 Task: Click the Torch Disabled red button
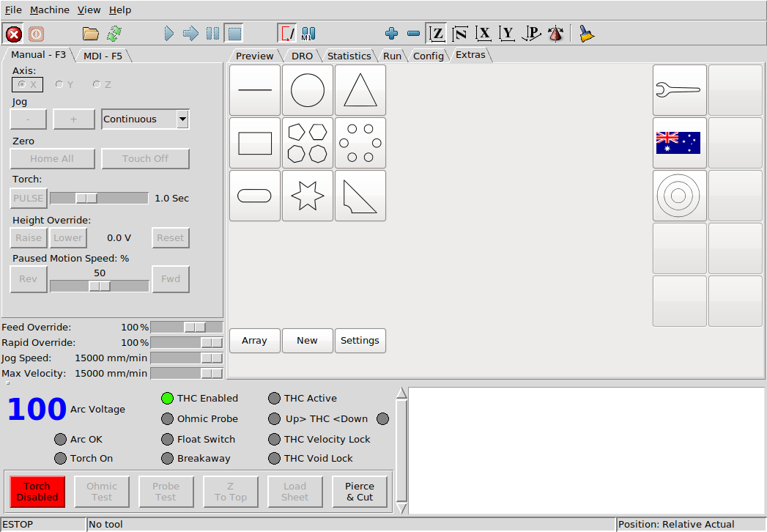click(37, 492)
